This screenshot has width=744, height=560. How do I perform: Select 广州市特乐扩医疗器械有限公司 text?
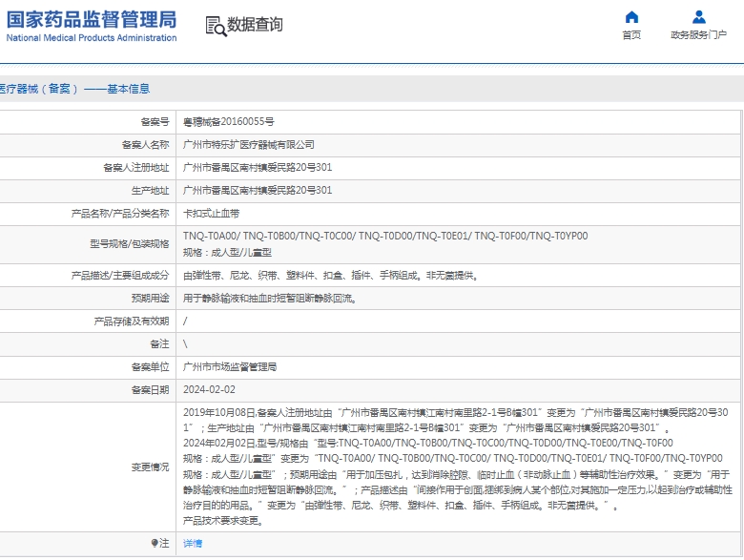point(249,145)
